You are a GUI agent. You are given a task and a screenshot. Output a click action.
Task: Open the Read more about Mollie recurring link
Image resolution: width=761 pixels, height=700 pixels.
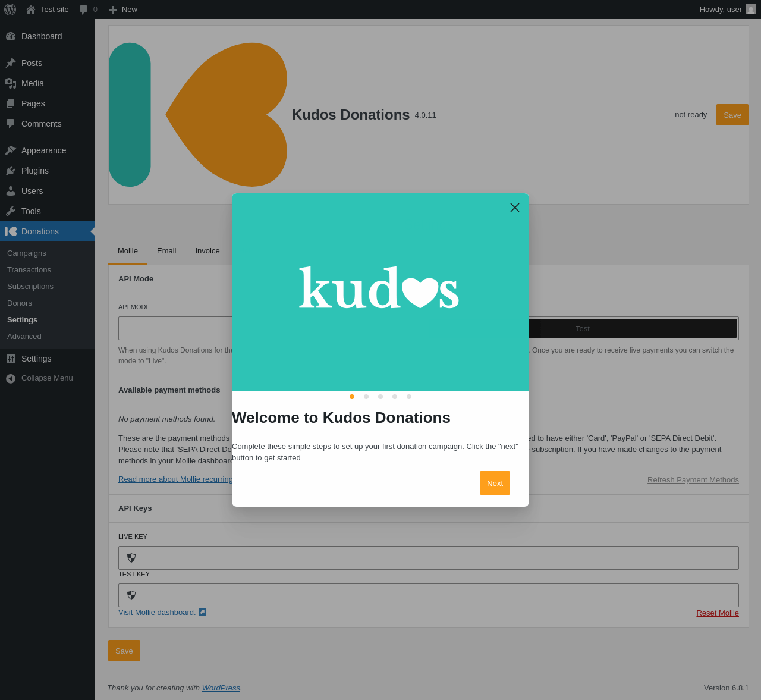pyautogui.click(x=175, y=479)
